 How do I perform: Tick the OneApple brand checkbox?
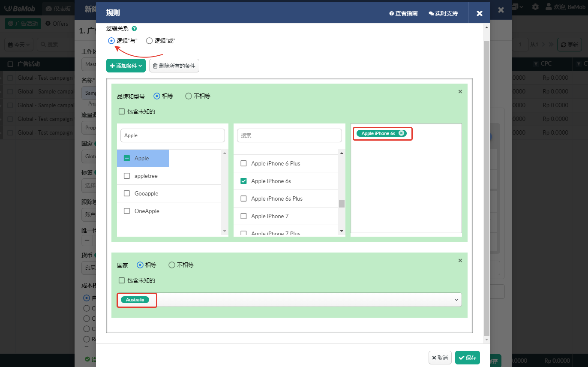pos(127,211)
